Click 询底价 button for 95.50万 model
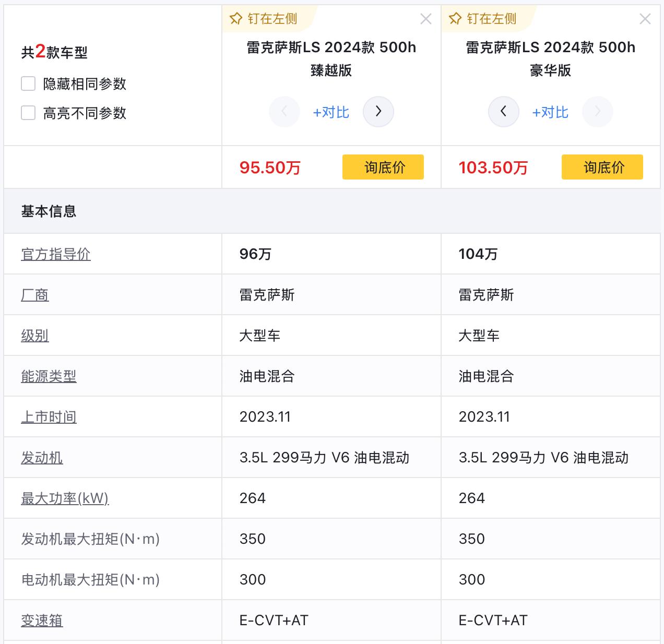Image resolution: width=664 pixels, height=644 pixels. [383, 167]
